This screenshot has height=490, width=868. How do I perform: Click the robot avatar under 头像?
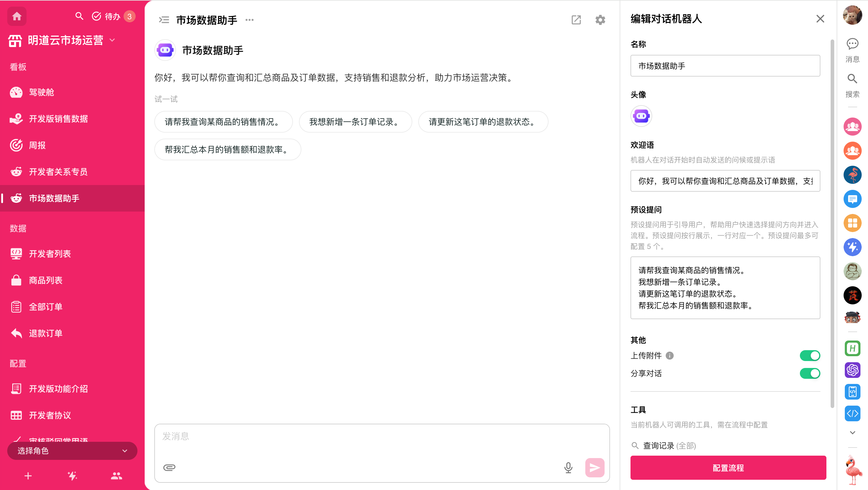coord(641,116)
